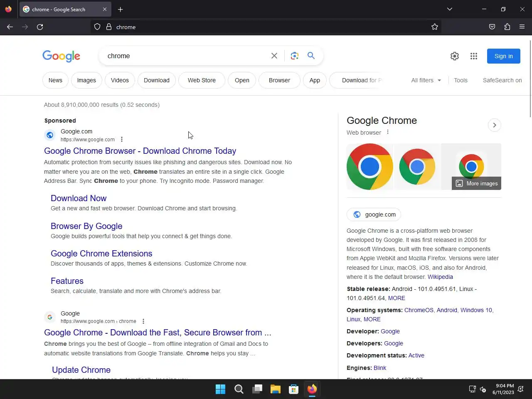This screenshot has height=399, width=532.
Task: Select the Open filter chip
Action: (x=242, y=80)
